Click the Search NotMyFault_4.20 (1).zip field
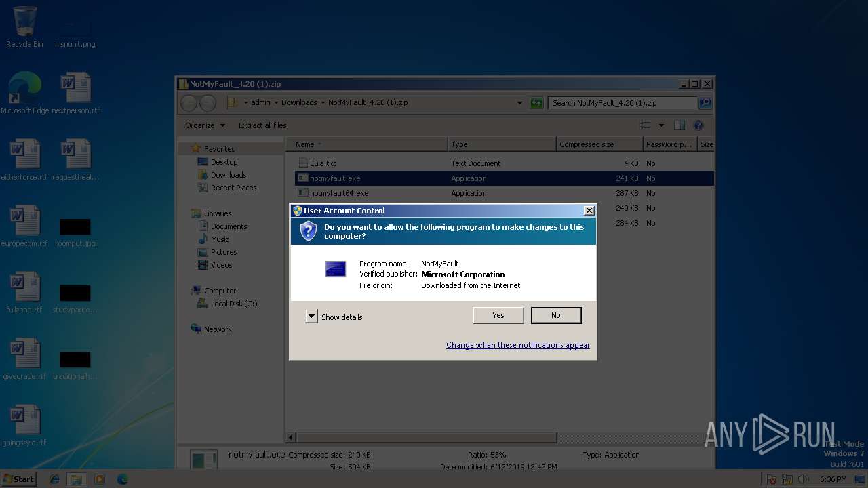Screen dimensions: 868x488 622,103
